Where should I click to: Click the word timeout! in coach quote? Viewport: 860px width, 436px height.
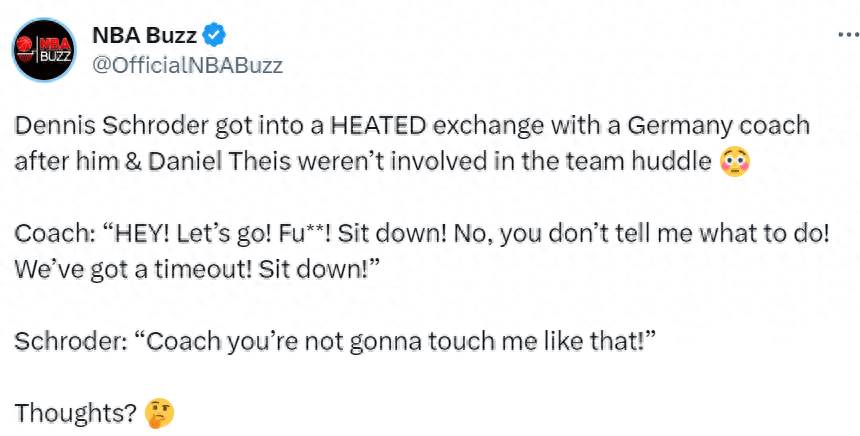[200, 271]
